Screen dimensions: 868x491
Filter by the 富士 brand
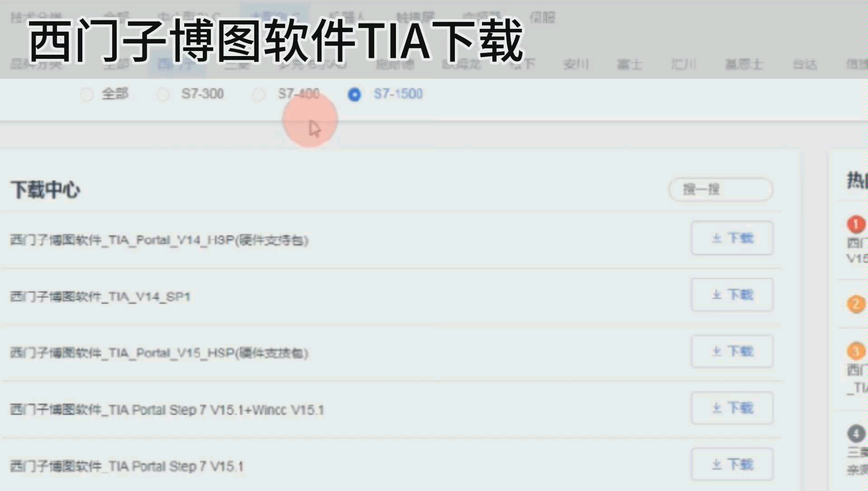point(630,65)
